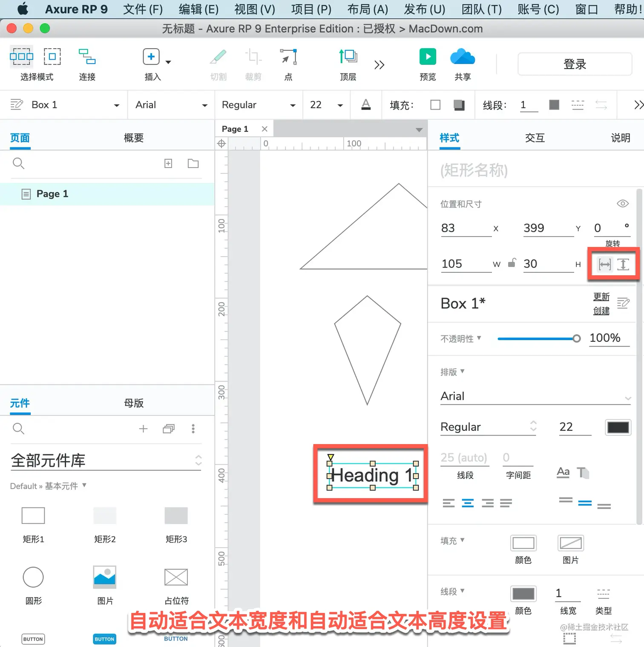Open the Share cloud icon
This screenshot has height=647, width=644.
coord(463,56)
